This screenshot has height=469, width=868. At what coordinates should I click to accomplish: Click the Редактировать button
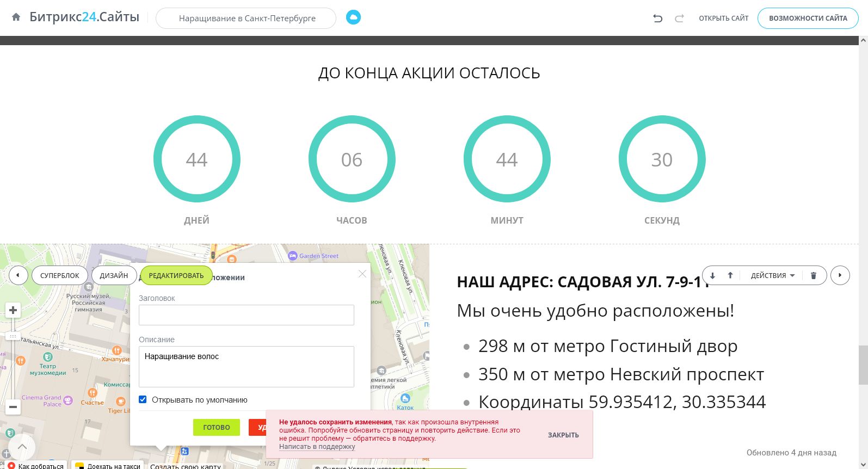point(176,275)
